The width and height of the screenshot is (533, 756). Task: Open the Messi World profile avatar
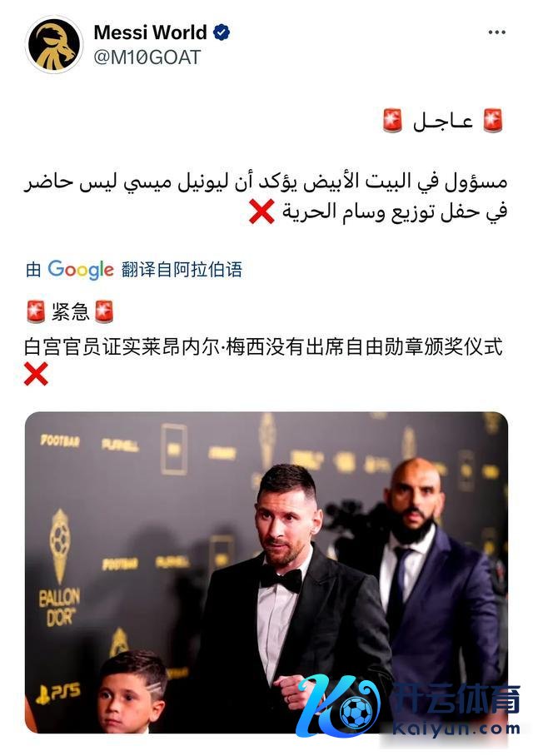coord(54,44)
